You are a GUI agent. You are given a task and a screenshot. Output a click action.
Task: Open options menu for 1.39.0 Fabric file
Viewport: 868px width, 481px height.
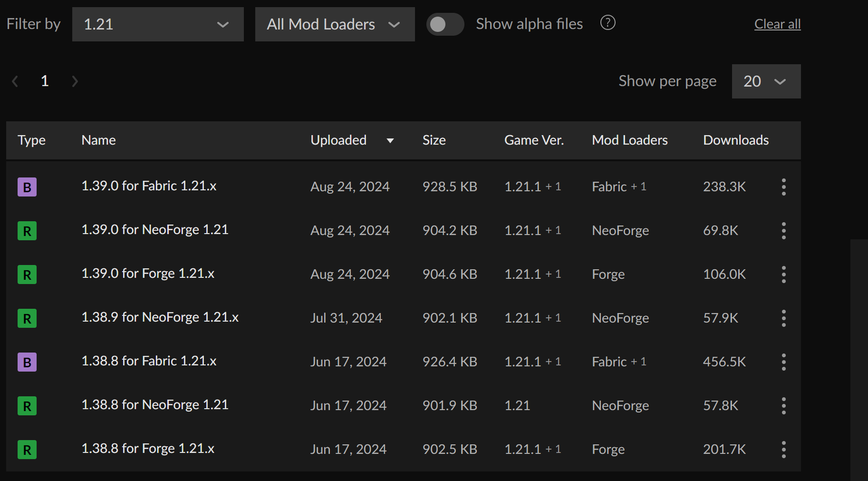[x=783, y=187]
